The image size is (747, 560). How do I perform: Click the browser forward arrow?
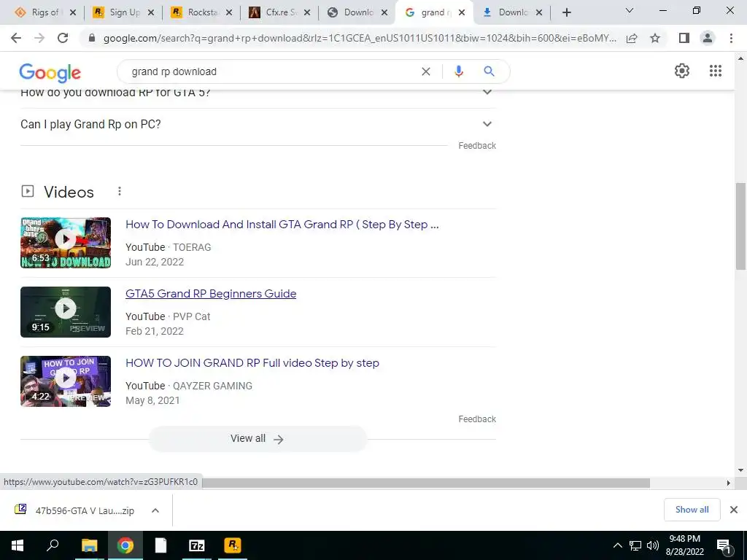pyautogui.click(x=39, y=38)
